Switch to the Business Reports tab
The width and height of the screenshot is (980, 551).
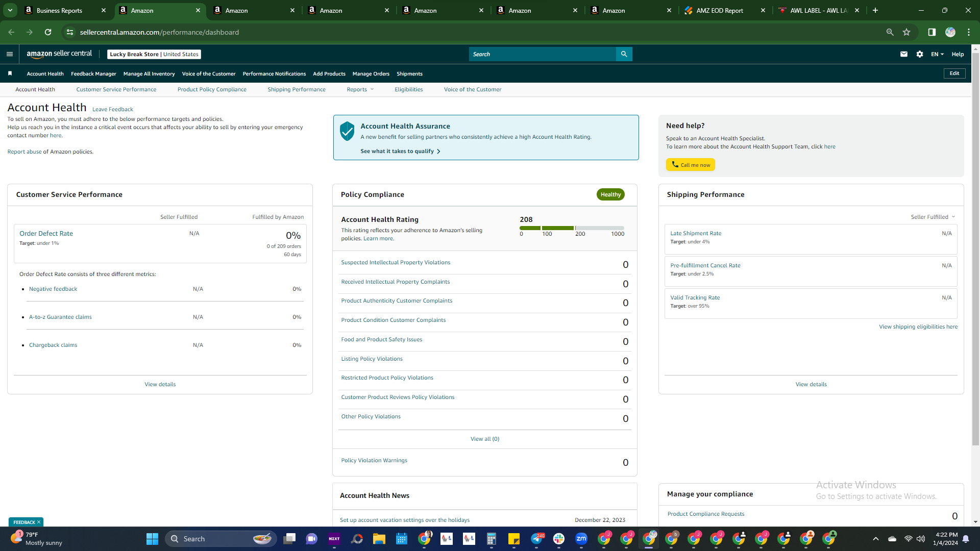tap(65, 10)
